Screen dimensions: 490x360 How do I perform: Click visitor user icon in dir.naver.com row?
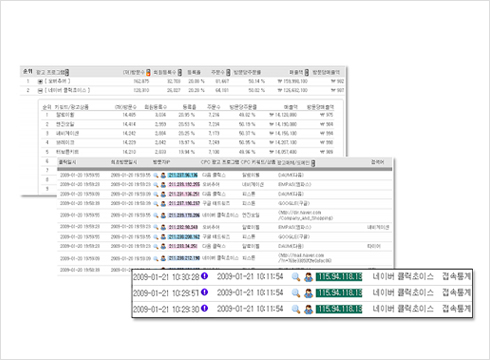tap(163, 215)
